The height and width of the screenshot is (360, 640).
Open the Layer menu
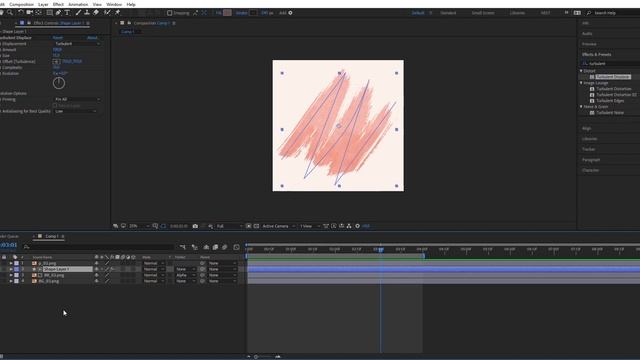43,4
